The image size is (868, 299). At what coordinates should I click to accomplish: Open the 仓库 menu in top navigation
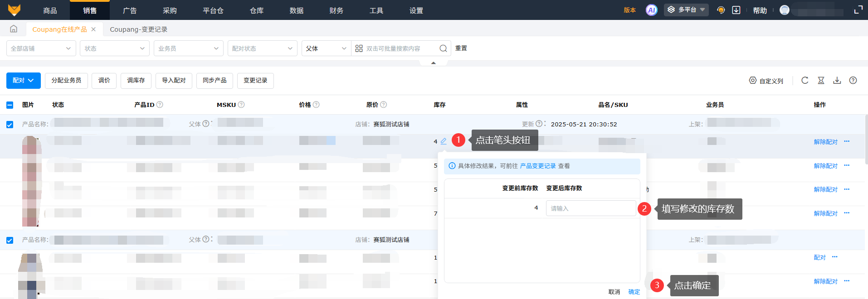(257, 10)
